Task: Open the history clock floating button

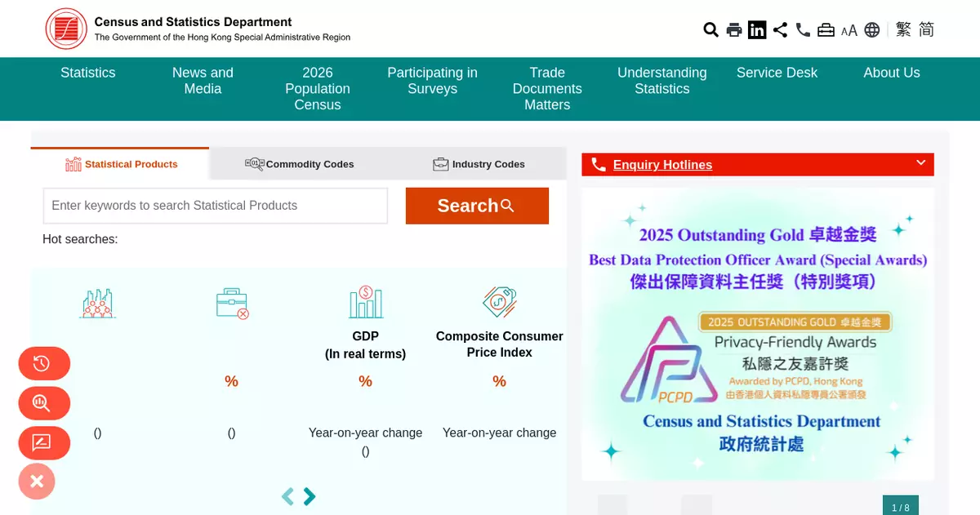Action: (44, 364)
